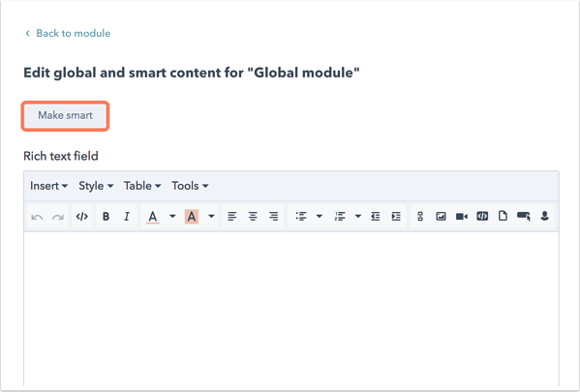Open the source code view
Screen dimensions: 580x392
tap(81, 217)
